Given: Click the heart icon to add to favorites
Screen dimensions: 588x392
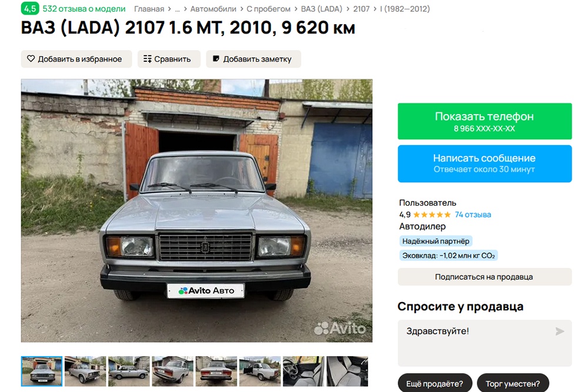Looking at the screenshot, I should point(31,59).
